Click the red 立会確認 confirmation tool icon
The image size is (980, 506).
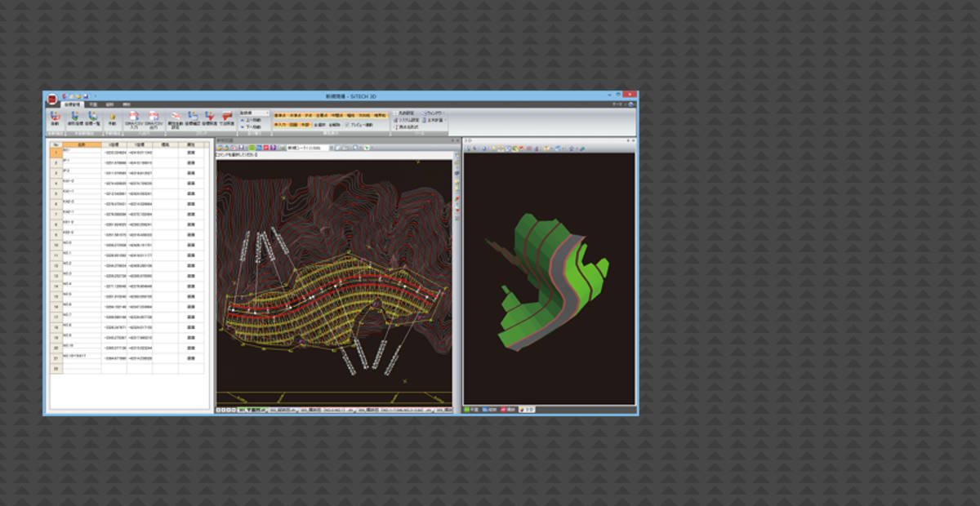(x=227, y=116)
